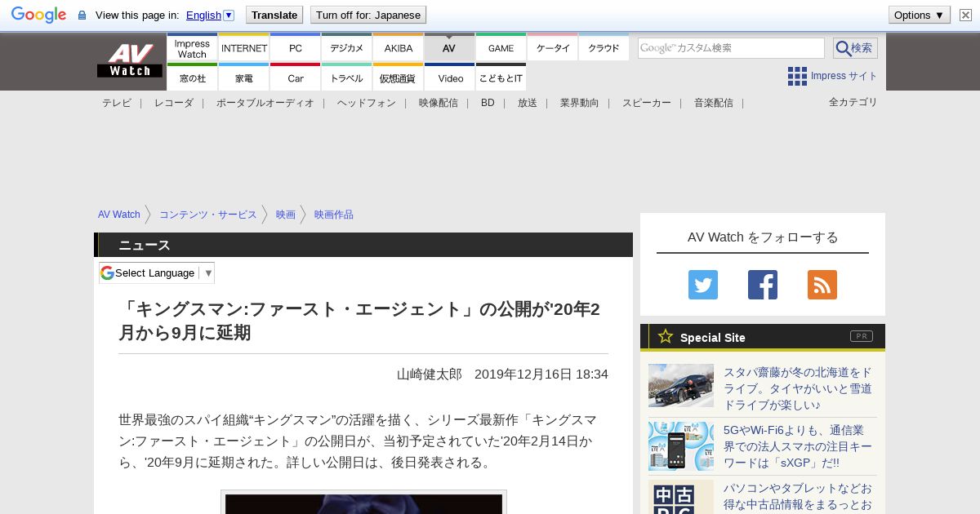Open the 放送 category
This screenshot has width=980, height=514.
tap(527, 103)
